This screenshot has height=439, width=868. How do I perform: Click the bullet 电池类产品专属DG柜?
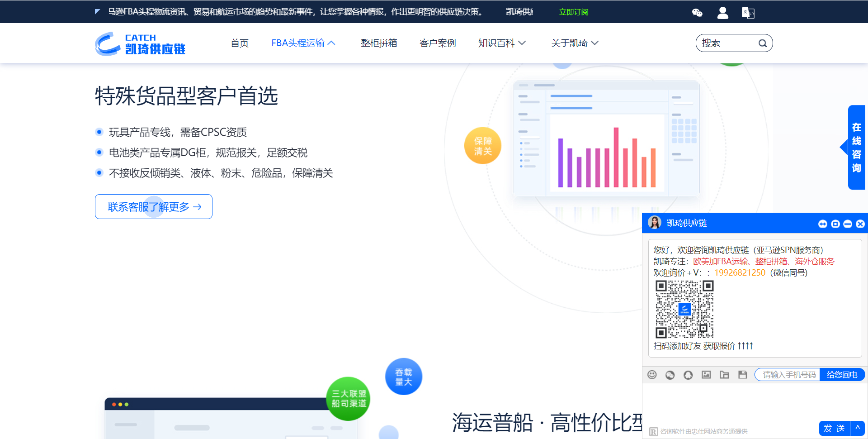[208, 153]
